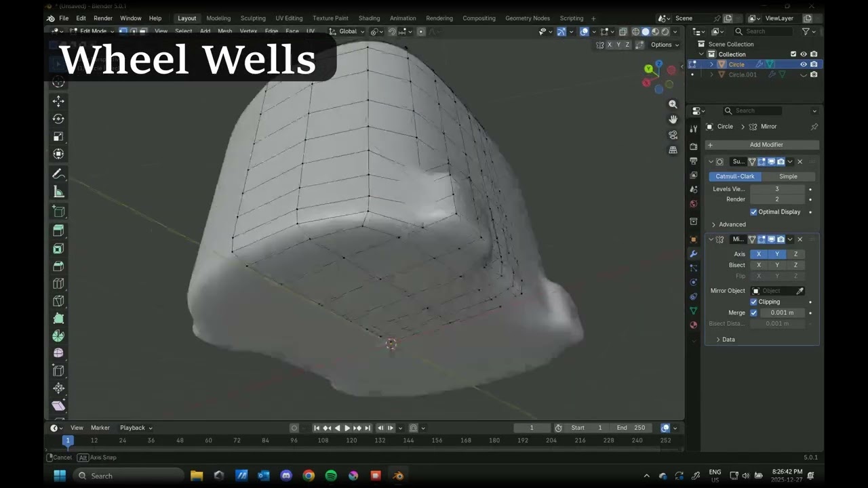Toggle X-ray mode in viewport header

click(x=623, y=32)
